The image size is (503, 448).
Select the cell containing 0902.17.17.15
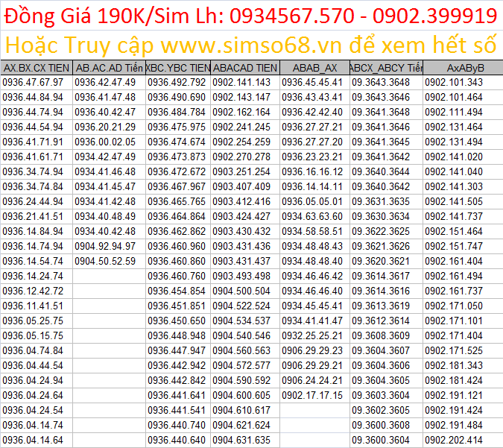click(313, 396)
